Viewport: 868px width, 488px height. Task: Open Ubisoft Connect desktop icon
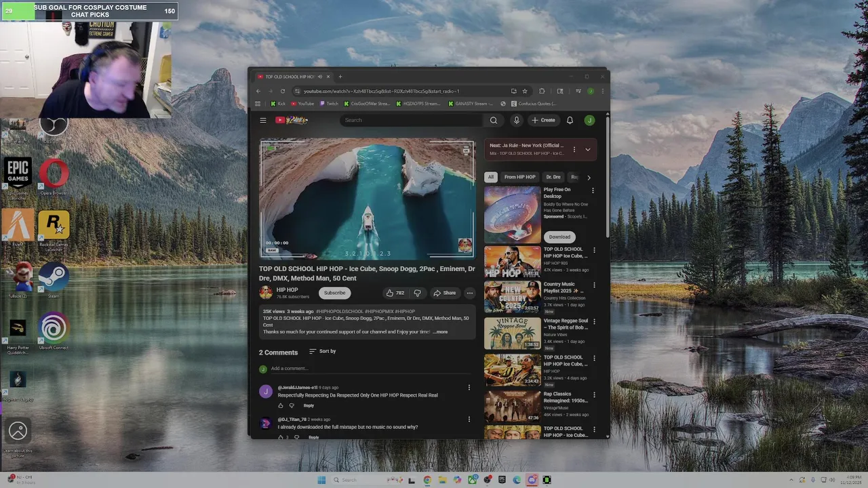pyautogui.click(x=54, y=331)
